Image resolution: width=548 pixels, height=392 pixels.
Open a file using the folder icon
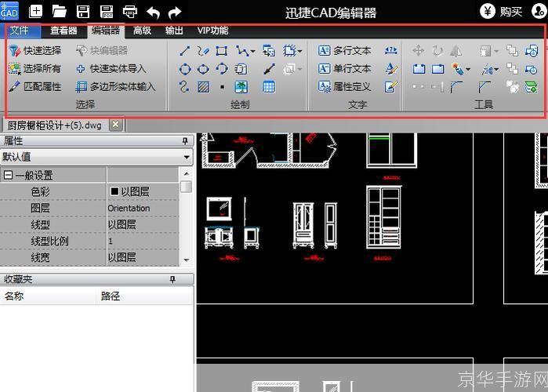tap(59, 12)
